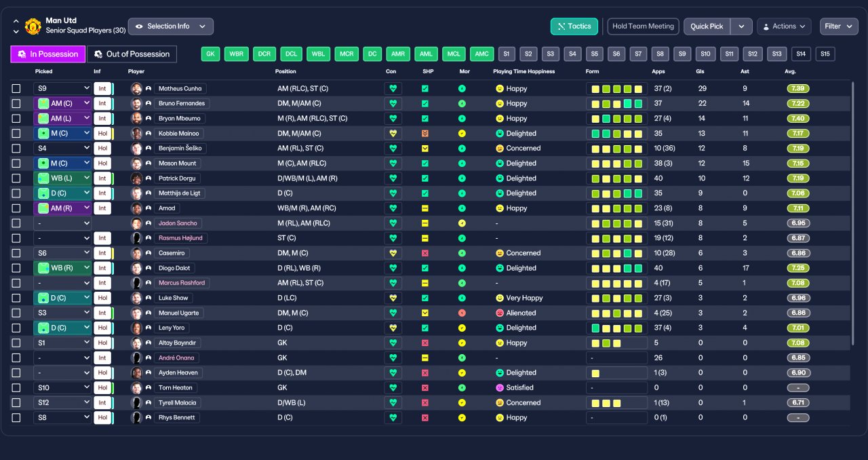This screenshot has width=868, height=460.
Task: Click the Alienated face icon for Ugarte
Action: (500, 313)
